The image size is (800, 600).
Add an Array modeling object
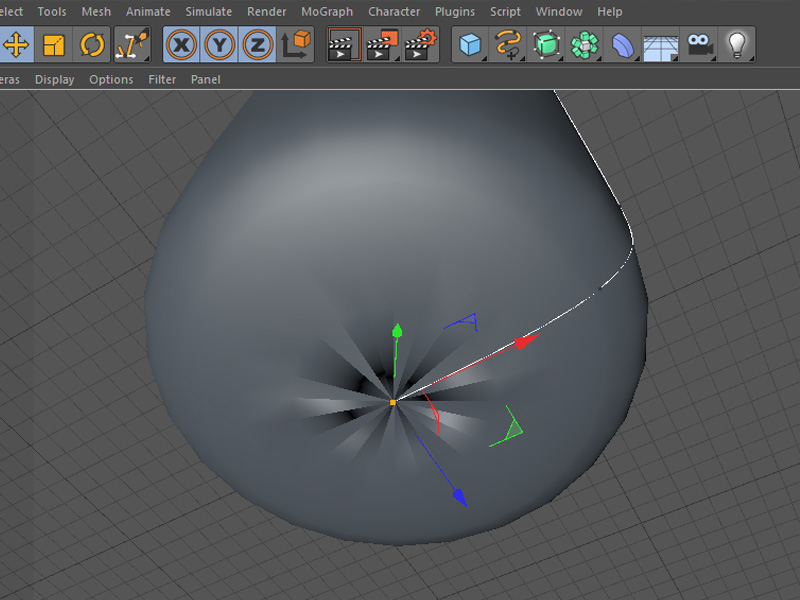tap(584, 45)
